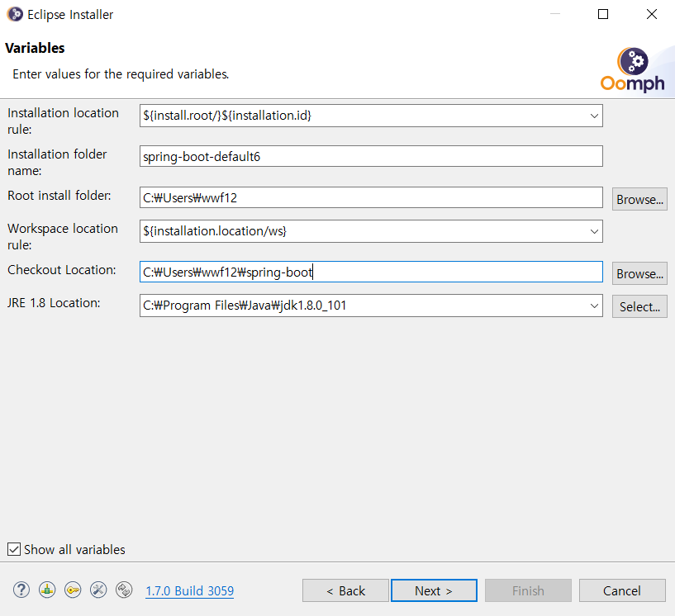
Task: Click the install bundle pool icon
Action: 47,590
